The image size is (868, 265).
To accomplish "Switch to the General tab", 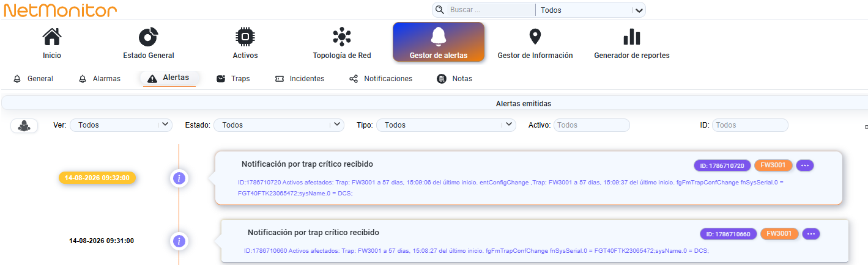I will pyautogui.click(x=33, y=79).
